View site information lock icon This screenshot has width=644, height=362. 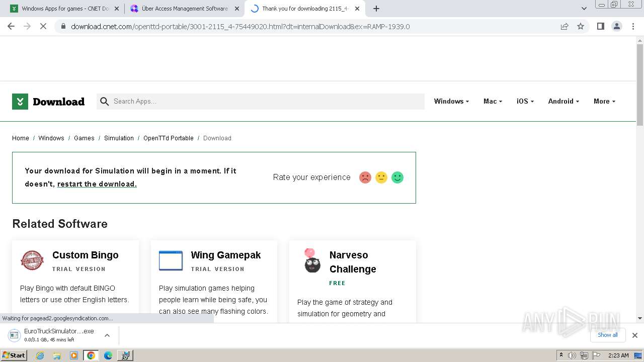tap(63, 27)
